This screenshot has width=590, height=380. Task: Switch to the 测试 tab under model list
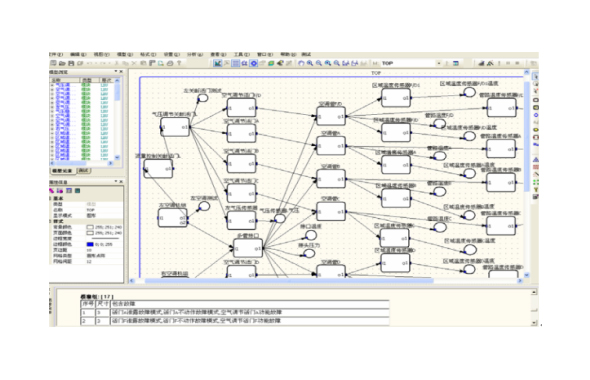click(83, 171)
